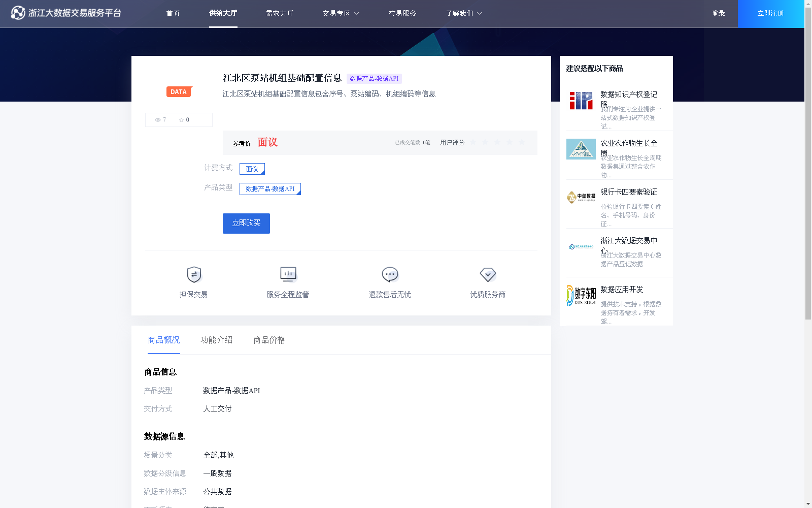Expand the 交易专区 dropdown menu
The width and height of the screenshot is (812, 508).
coord(341,13)
